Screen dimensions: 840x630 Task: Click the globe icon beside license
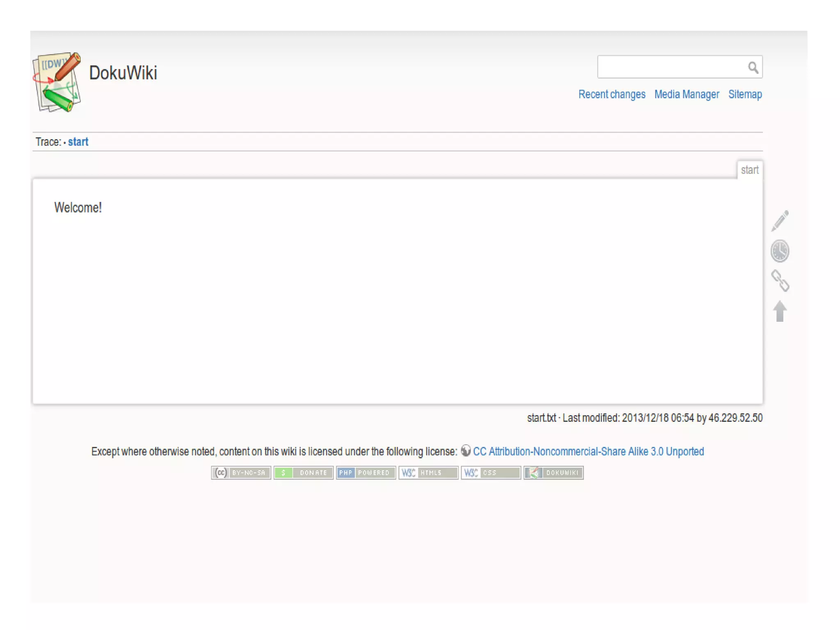click(x=466, y=451)
